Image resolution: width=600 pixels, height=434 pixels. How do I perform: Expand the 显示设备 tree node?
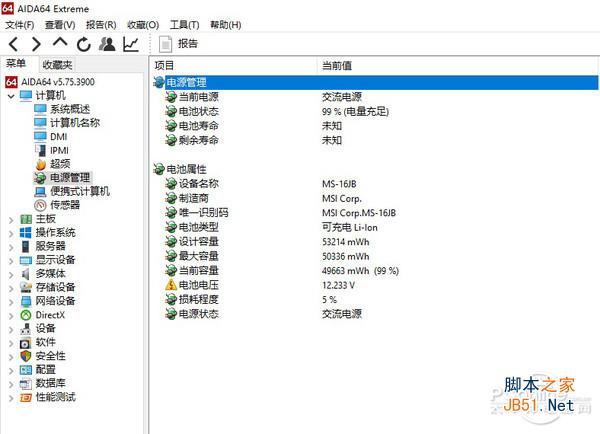[11, 261]
